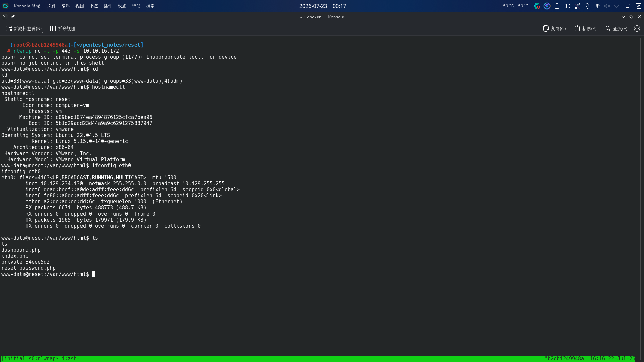Click the terminal vertical scrollbar
The width and height of the screenshot is (644, 362).
point(641,194)
